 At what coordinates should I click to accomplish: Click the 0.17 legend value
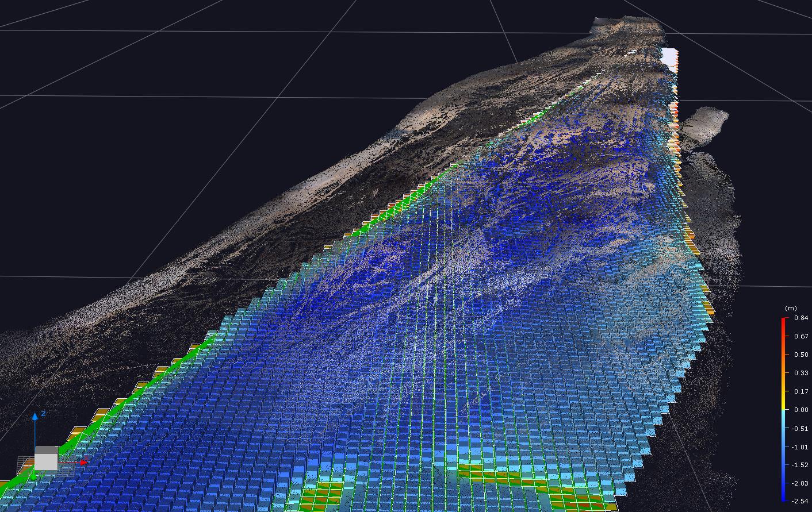tap(800, 391)
